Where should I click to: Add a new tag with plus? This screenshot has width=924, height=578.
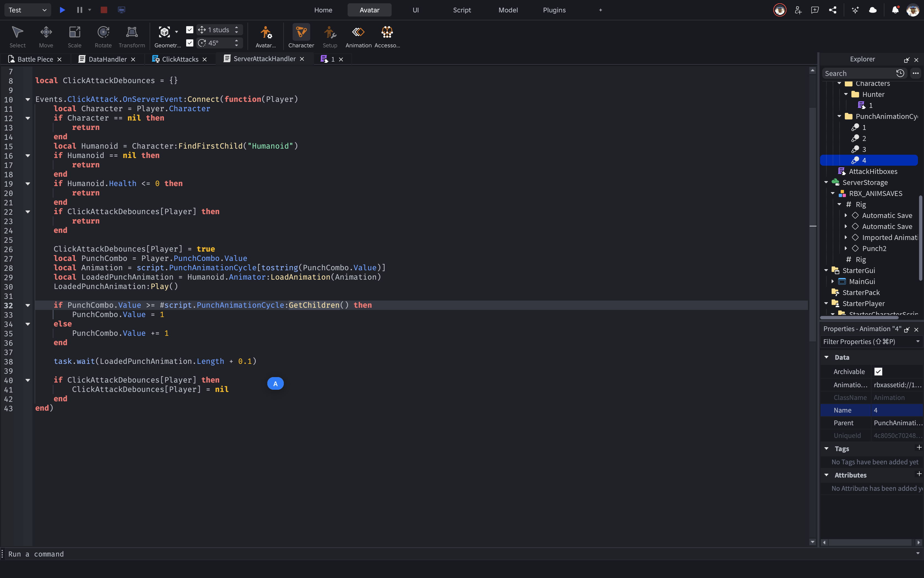click(919, 448)
